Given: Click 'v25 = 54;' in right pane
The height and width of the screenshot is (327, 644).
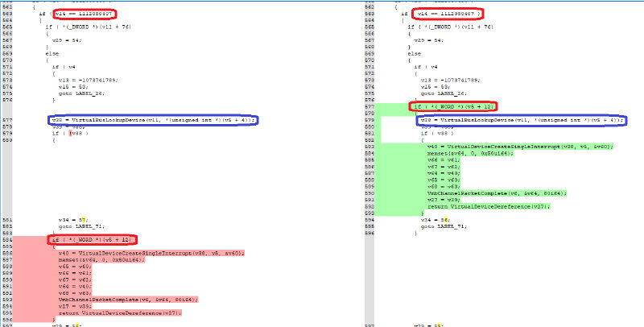Looking at the screenshot, I should point(429,40).
